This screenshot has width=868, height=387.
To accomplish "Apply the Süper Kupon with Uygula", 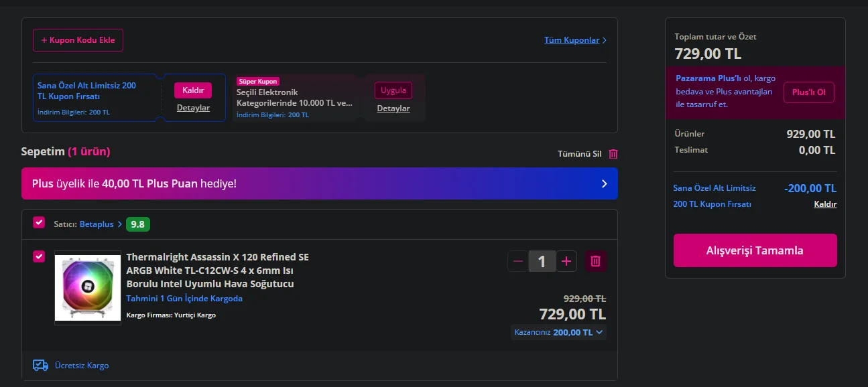I will 393,90.
